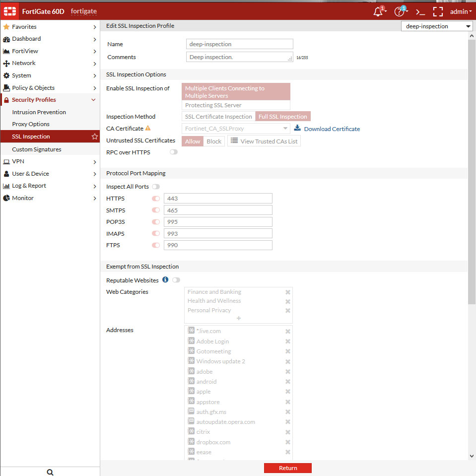The width and height of the screenshot is (476, 476).
Task: Remove the citrix address entry
Action: coord(288,432)
